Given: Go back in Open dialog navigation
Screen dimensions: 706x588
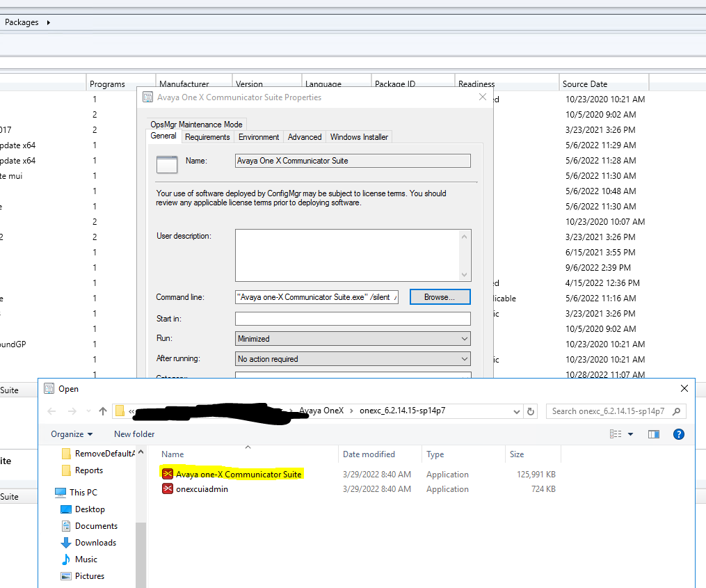Looking at the screenshot, I should [51, 411].
